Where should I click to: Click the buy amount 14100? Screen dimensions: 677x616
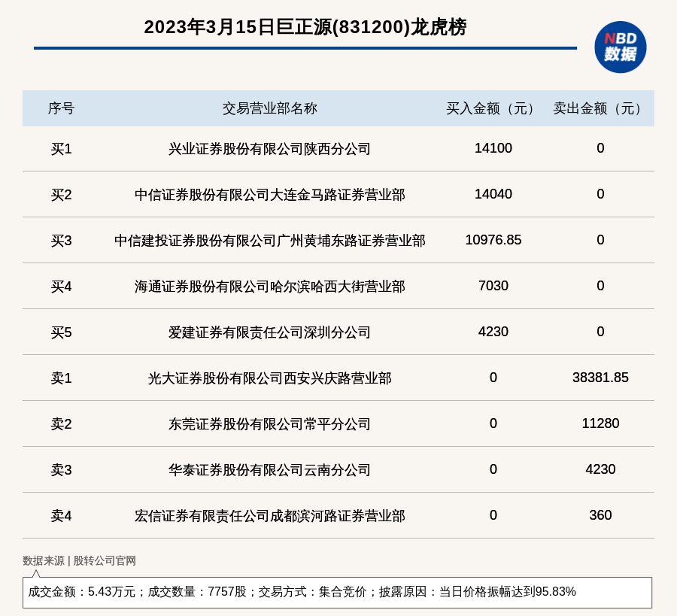click(x=493, y=148)
